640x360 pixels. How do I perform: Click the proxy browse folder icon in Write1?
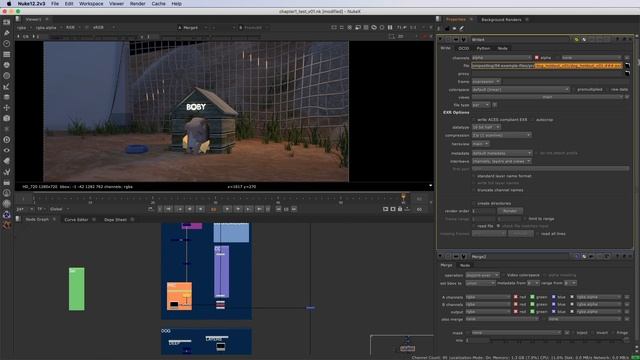[627, 73]
